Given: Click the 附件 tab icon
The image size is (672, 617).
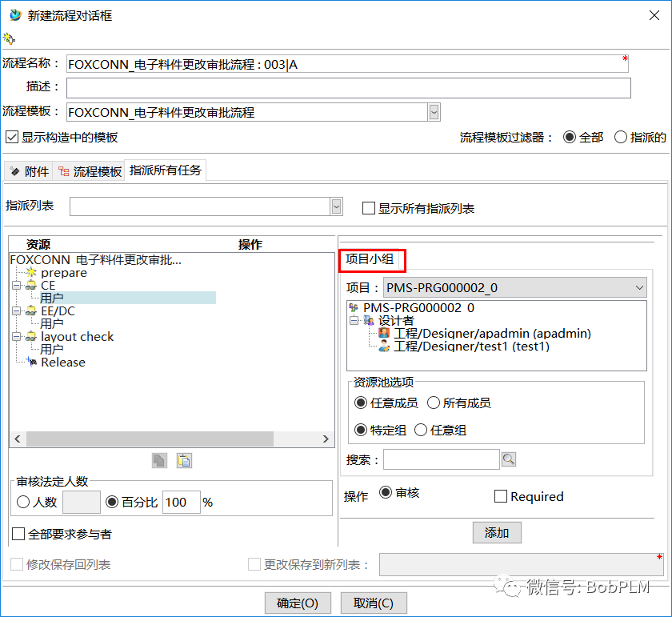Looking at the screenshot, I should [15, 171].
